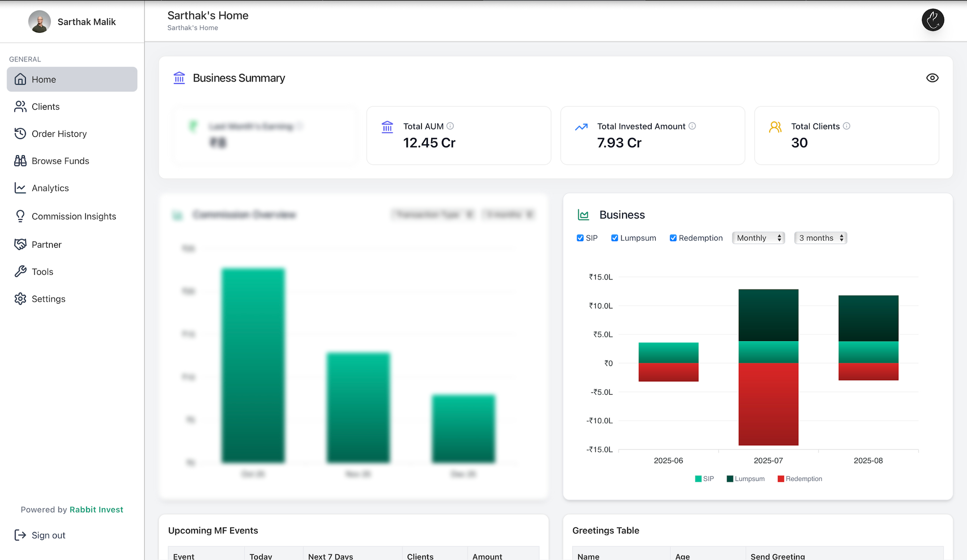Open the Partner section
Image resolution: width=967 pixels, height=560 pixels.
click(x=46, y=244)
